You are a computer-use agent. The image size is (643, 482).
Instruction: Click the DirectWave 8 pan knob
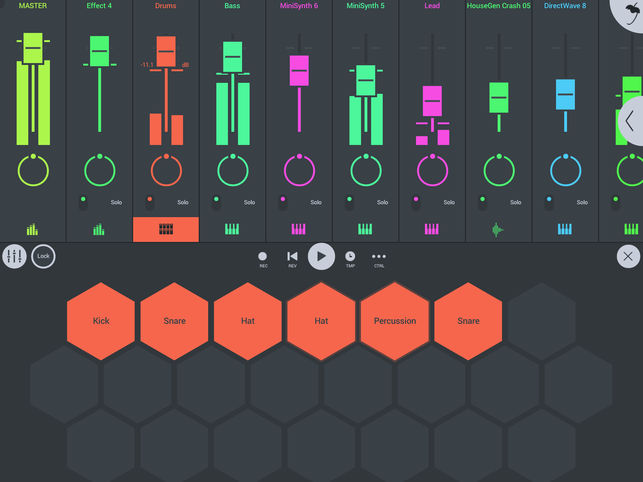[x=565, y=170]
